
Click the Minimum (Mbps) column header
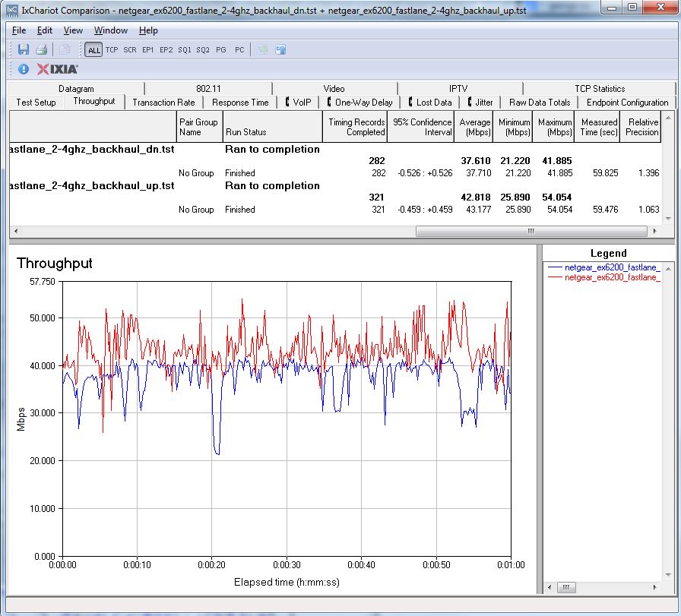pyautogui.click(x=513, y=127)
